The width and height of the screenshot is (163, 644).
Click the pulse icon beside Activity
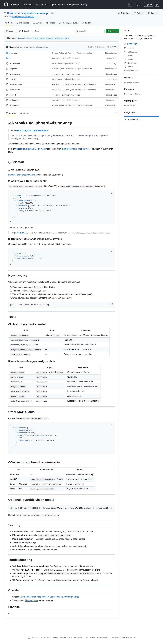[x=125, y=56]
